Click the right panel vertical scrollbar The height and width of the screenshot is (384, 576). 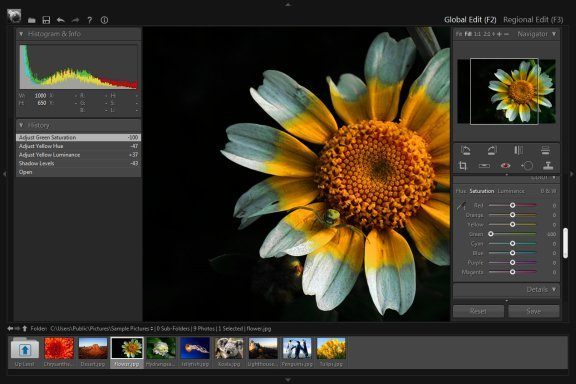[x=565, y=243]
